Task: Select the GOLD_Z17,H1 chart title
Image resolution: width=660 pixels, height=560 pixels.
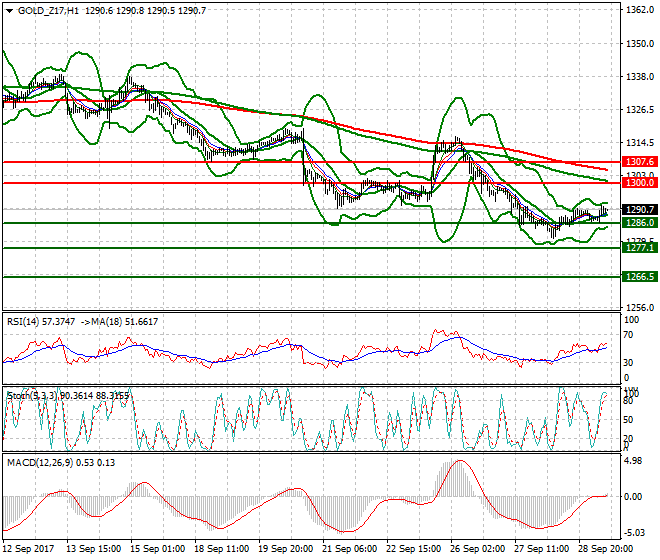Action: [x=48, y=10]
